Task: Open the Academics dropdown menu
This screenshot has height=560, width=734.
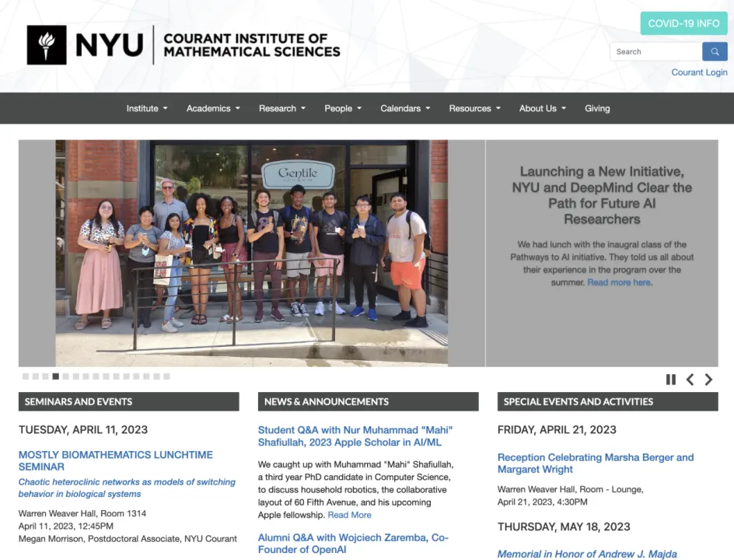Action: 213,109
